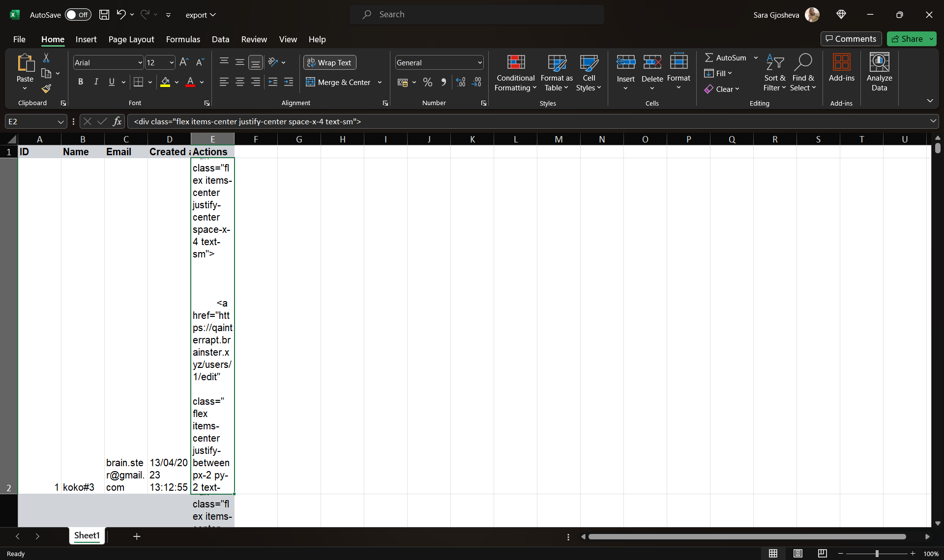This screenshot has height=560, width=944.
Task: Toggle Wrap Text on selected cell
Action: coord(330,62)
